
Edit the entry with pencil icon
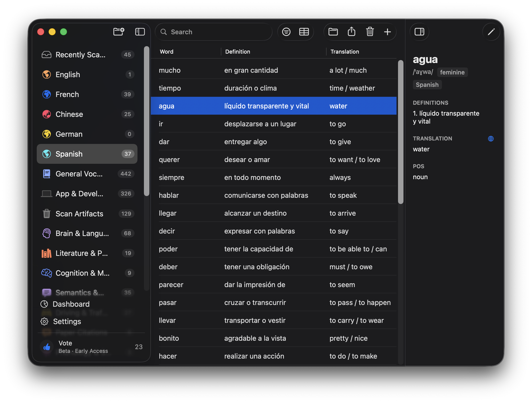[x=491, y=32]
